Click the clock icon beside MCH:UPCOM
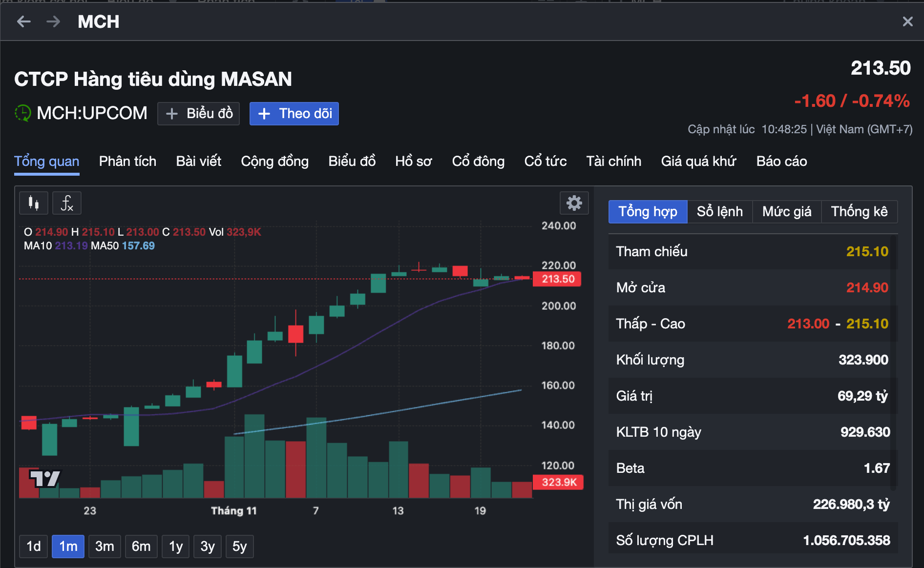Viewport: 924px width, 568px height. click(22, 113)
